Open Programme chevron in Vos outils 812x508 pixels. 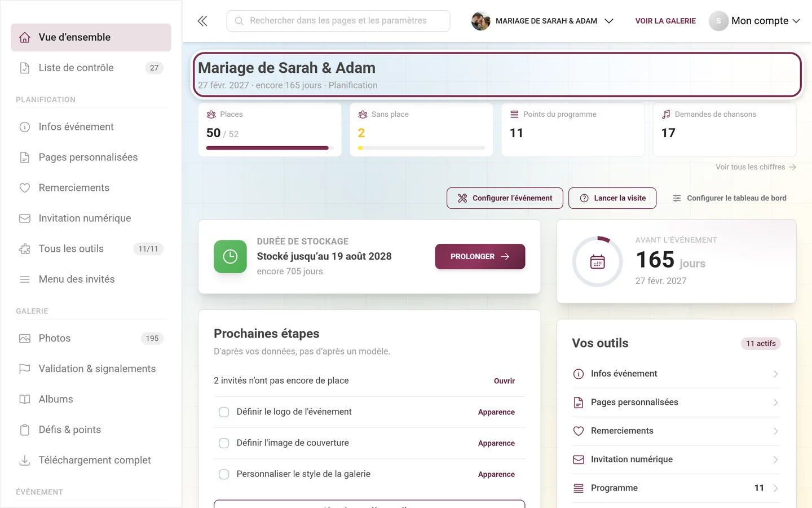click(775, 488)
